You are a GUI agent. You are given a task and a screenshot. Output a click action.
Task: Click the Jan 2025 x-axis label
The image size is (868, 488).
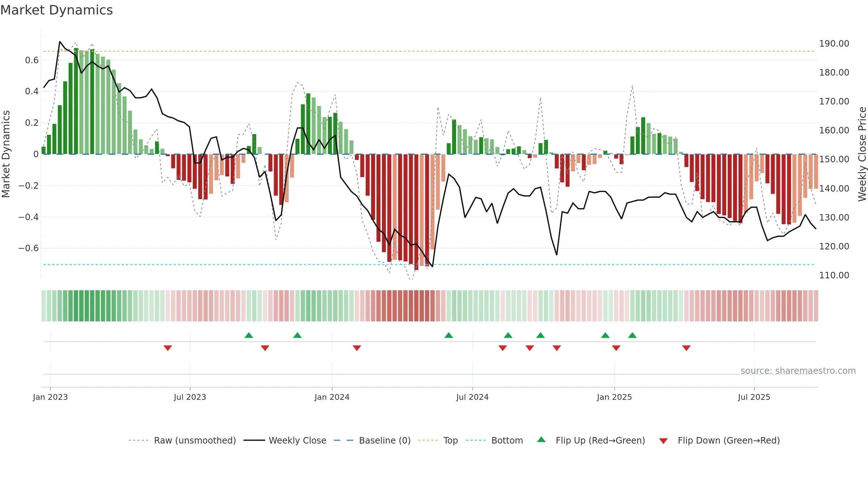(x=614, y=397)
